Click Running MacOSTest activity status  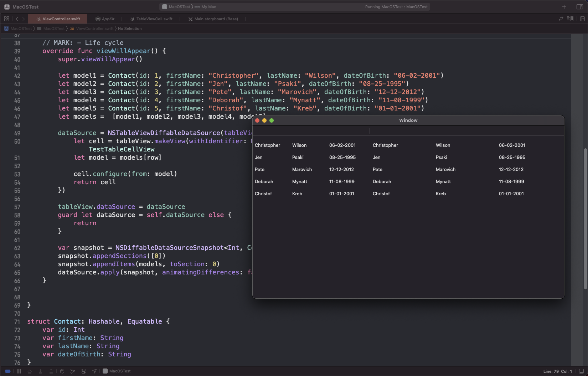(x=396, y=7)
